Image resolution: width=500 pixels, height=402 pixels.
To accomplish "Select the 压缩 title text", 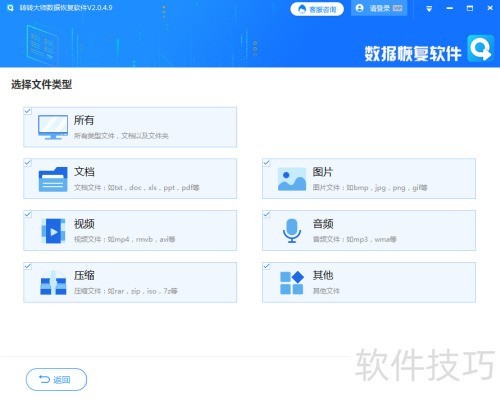I will (84, 275).
